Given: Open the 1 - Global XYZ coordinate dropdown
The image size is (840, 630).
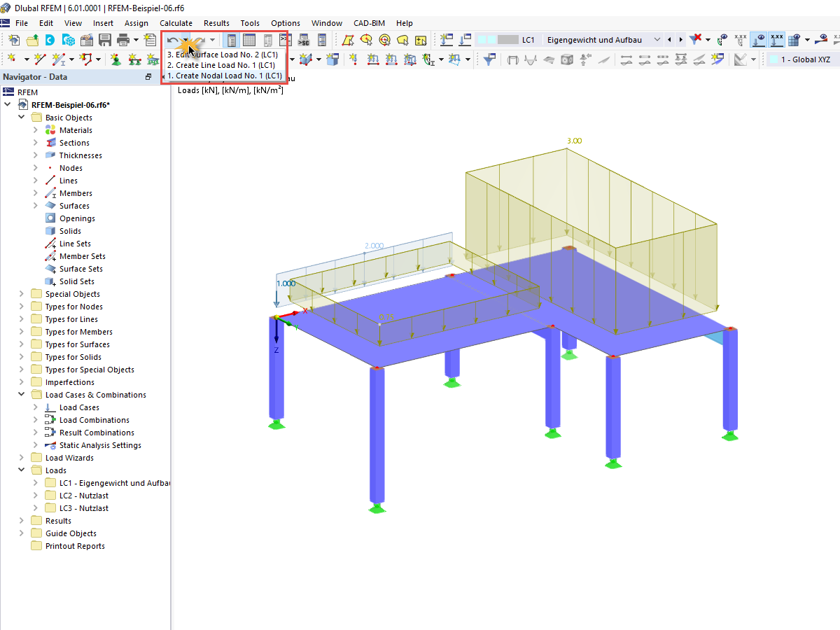Looking at the screenshot, I should point(803,59).
